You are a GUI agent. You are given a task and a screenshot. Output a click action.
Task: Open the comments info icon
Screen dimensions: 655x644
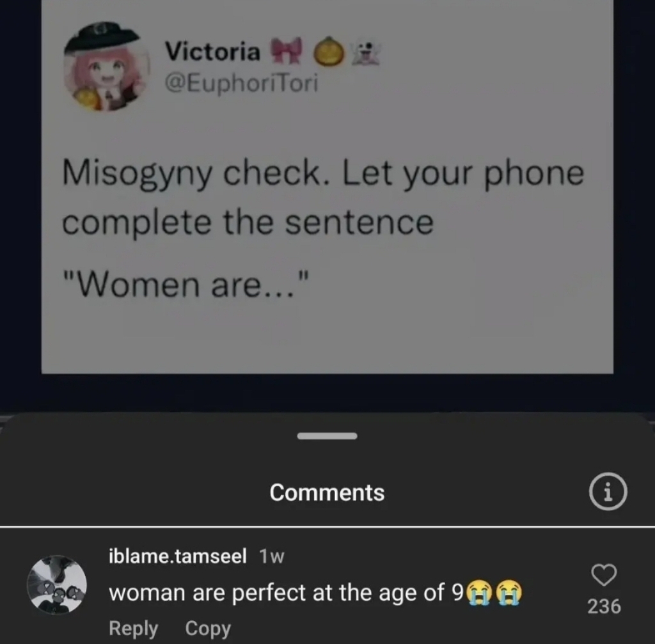[608, 492]
